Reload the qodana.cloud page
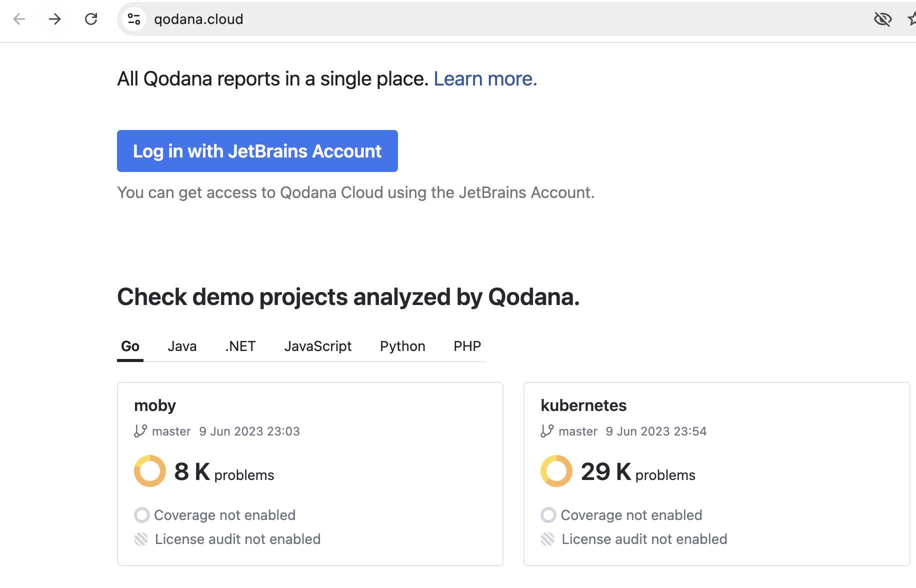Viewport: 916px width, 588px height. point(91,19)
